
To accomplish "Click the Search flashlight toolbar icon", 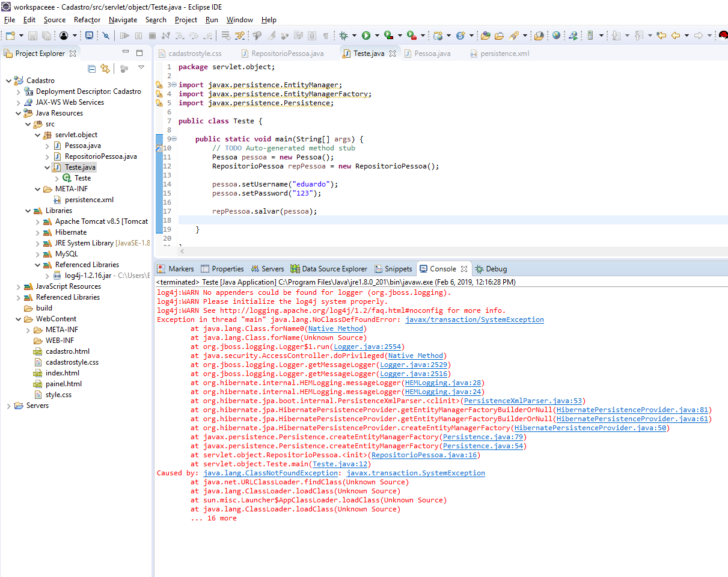I will pos(514,35).
